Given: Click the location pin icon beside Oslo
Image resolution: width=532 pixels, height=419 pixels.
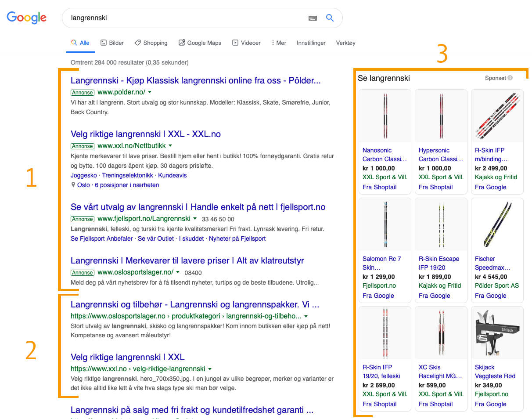Looking at the screenshot, I should pos(73,185).
